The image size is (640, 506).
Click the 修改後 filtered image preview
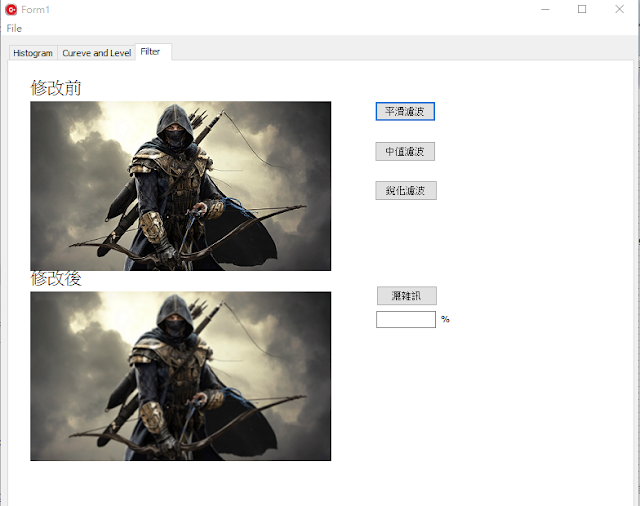coord(180,376)
